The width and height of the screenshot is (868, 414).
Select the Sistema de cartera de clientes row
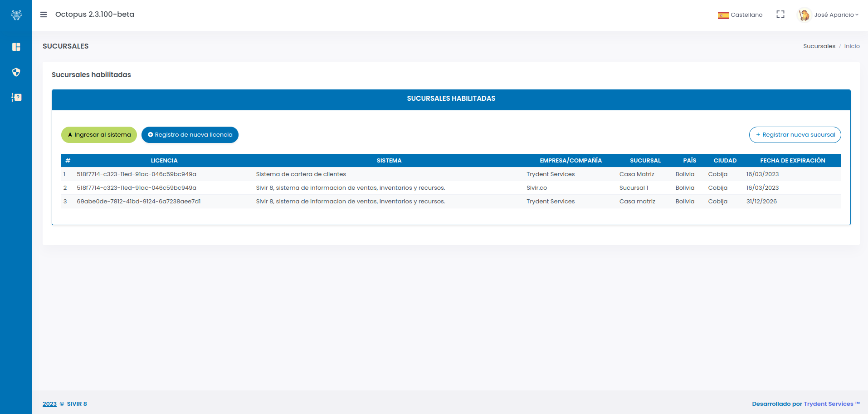click(x=301, y=174)
